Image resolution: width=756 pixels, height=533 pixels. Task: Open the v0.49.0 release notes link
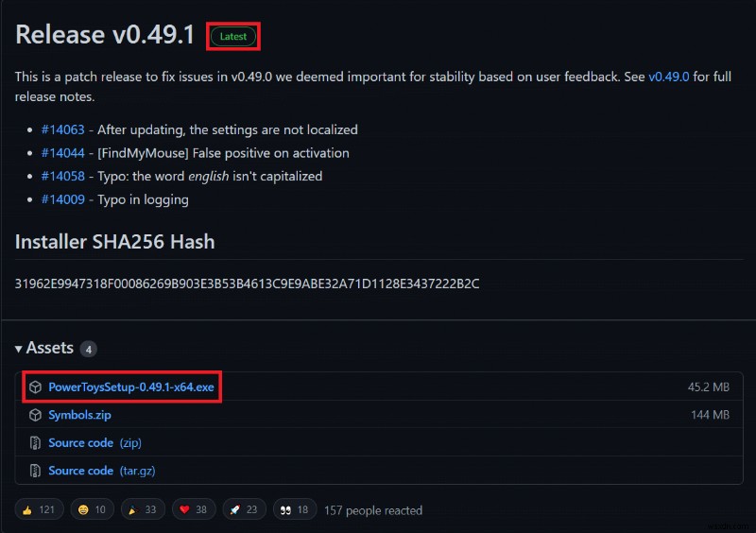(669, 77)
